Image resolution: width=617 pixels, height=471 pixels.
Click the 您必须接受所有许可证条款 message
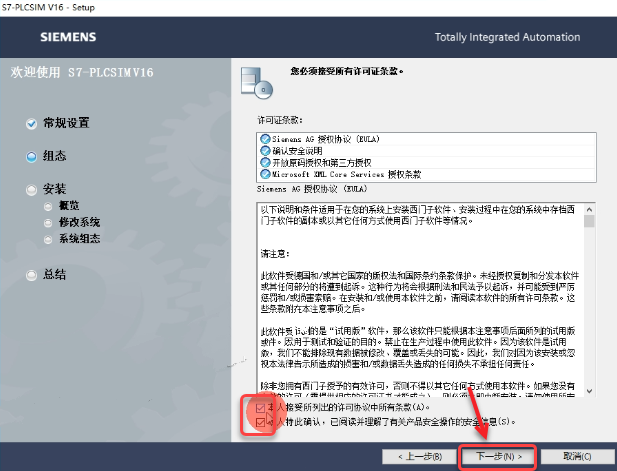pos(347,71)
